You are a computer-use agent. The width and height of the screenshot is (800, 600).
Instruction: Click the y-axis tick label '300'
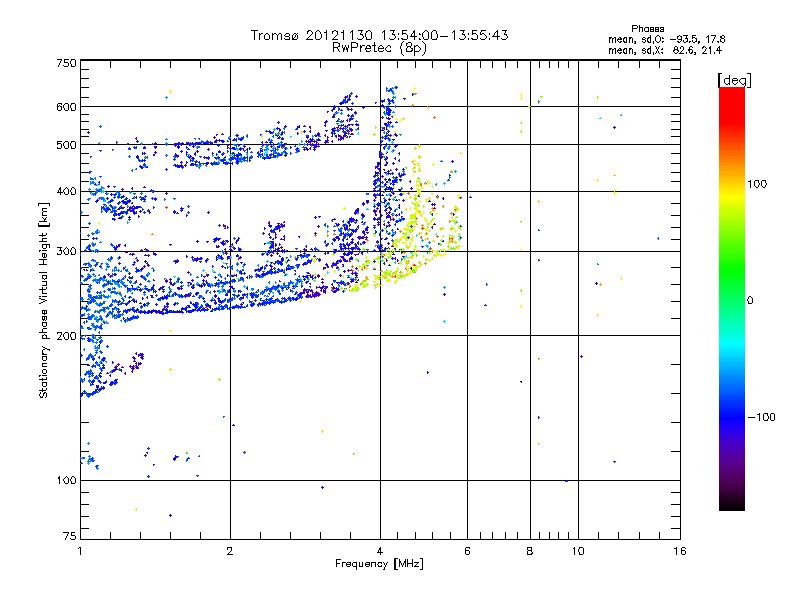(66, 251)
